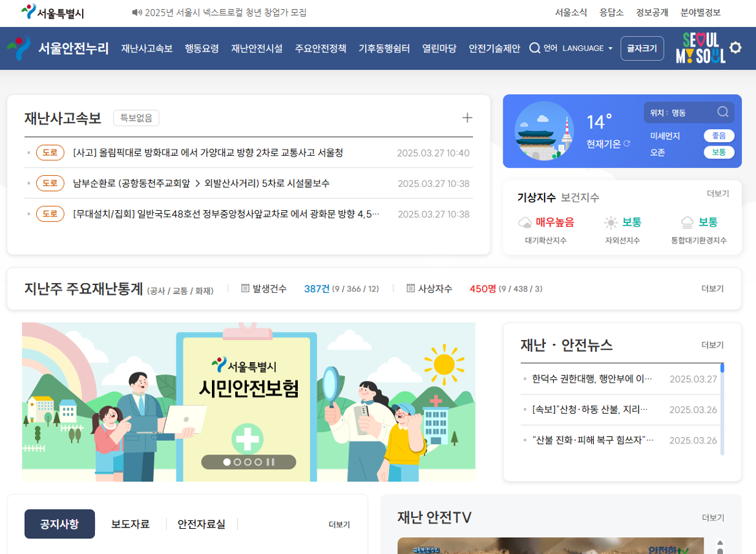Open the LANGUAGE dropdown
Screen dimensions: 756x554
(x=587, y=48)
